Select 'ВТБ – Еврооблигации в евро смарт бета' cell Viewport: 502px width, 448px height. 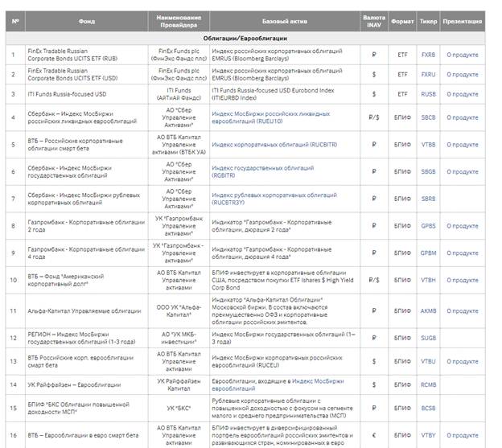point(86,435)
